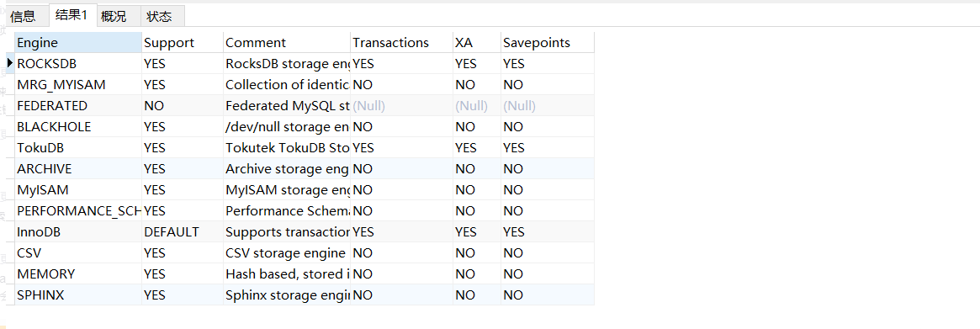Click the YES Support cell for CSV
The width and height of the screenshot is (980, 329).
tap(183, 252)
